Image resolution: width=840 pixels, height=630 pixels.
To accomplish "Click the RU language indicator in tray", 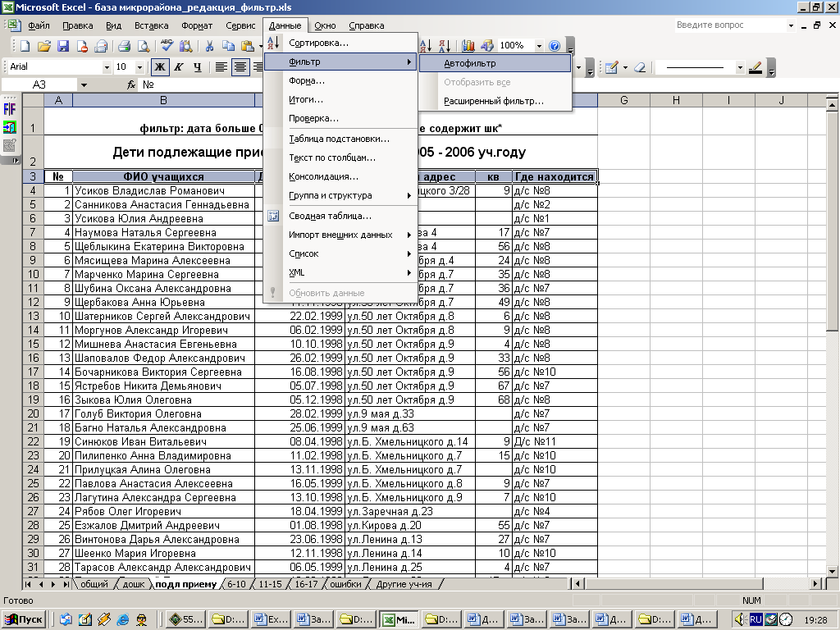I will pyautogui.click(x=756, y=619).
